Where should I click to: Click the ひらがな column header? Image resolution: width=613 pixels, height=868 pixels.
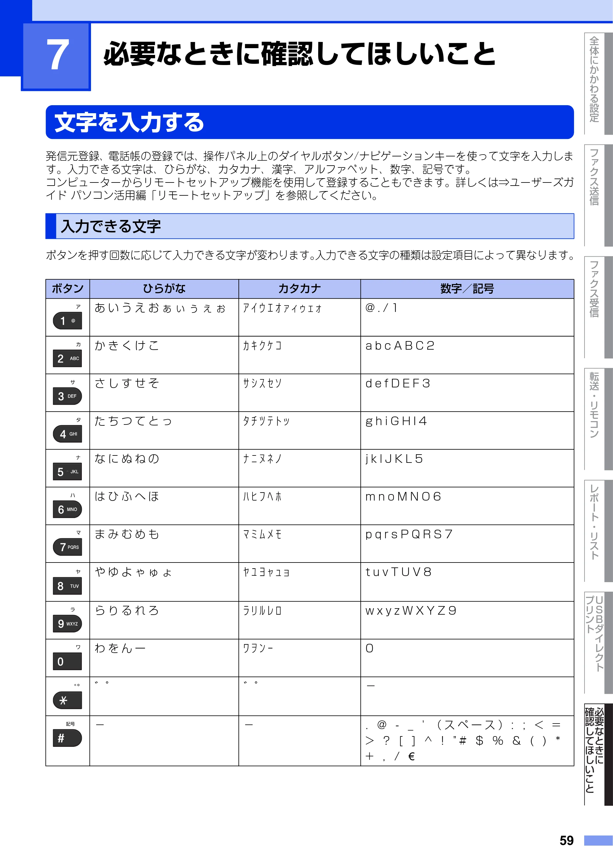(x=164, y=289)
